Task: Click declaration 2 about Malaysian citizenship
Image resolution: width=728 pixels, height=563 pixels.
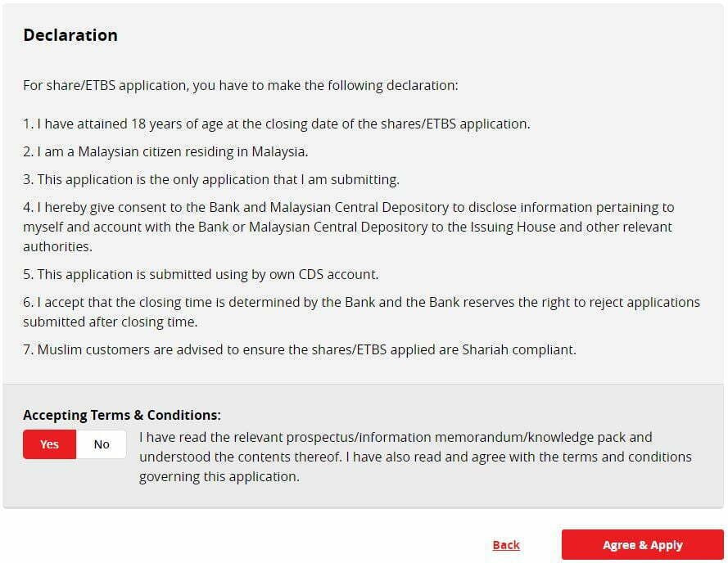Action: (x=165, y=151)
